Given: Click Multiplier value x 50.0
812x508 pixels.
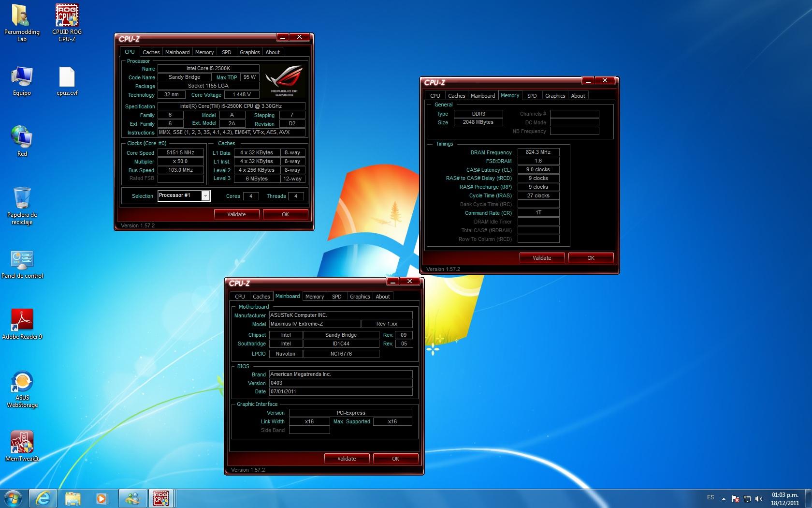Looking at the screenshot, I should 181,161.
